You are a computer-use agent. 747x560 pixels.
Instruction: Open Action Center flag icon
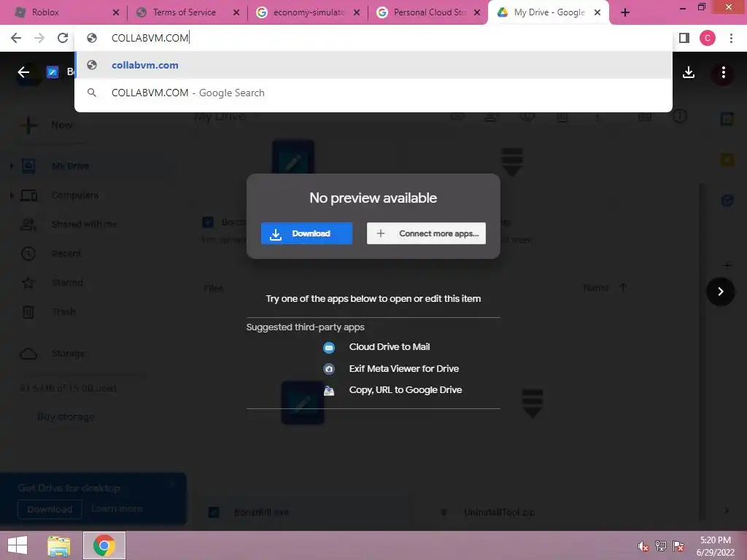click(x=678, y=546)
